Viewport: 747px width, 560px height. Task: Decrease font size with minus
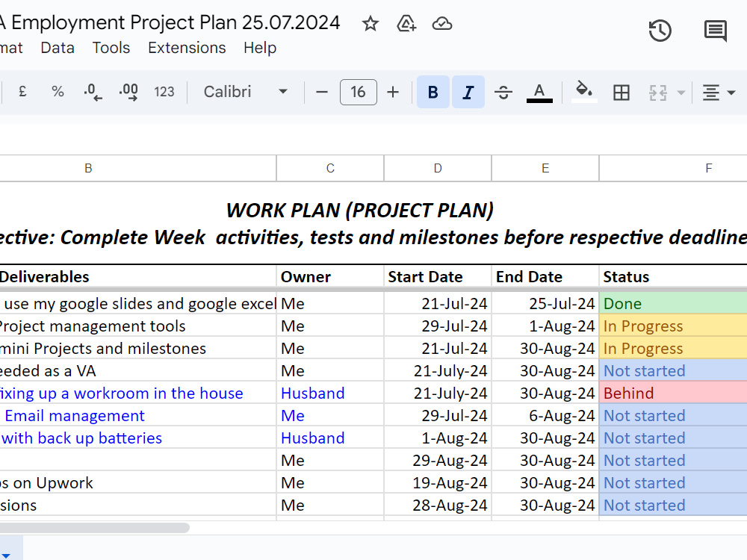click(x=322, y=92)
